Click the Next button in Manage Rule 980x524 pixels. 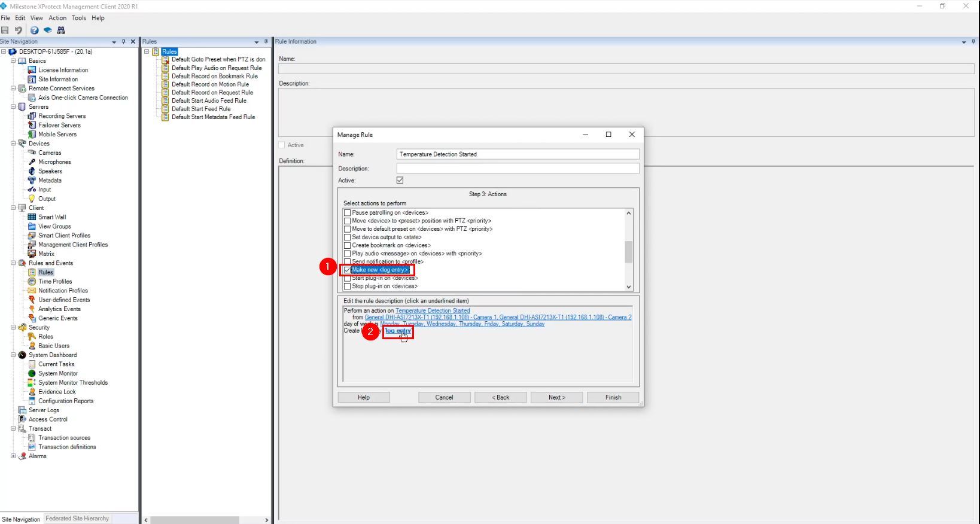pyautogui.click(x=556, y=397)
